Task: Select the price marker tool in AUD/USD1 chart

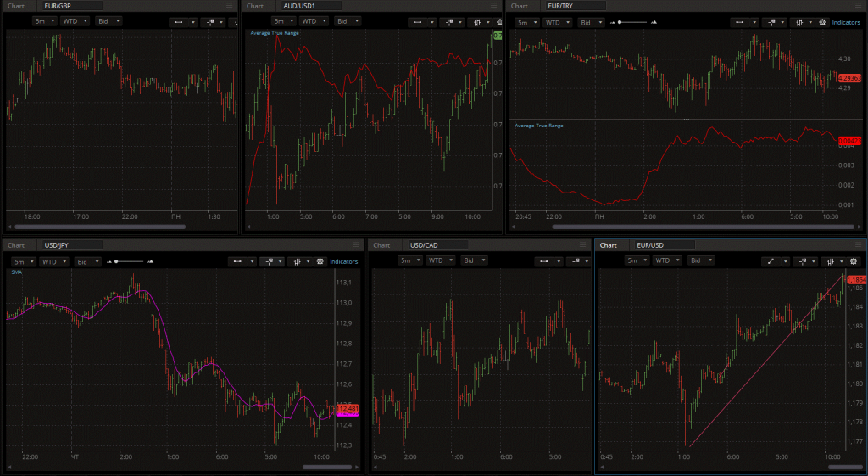Action: 448,23
